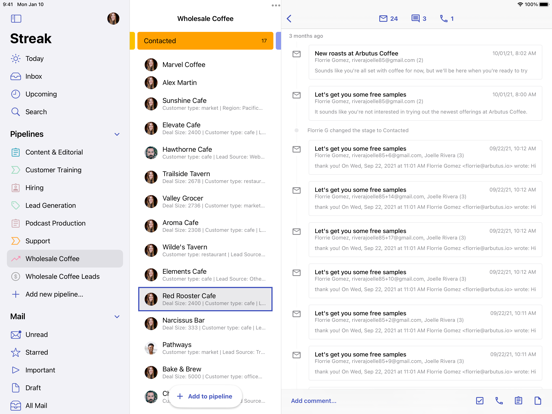Toggle the sidebar panel icon
This screenshot has height=414, width=552.
click(16, 19)
